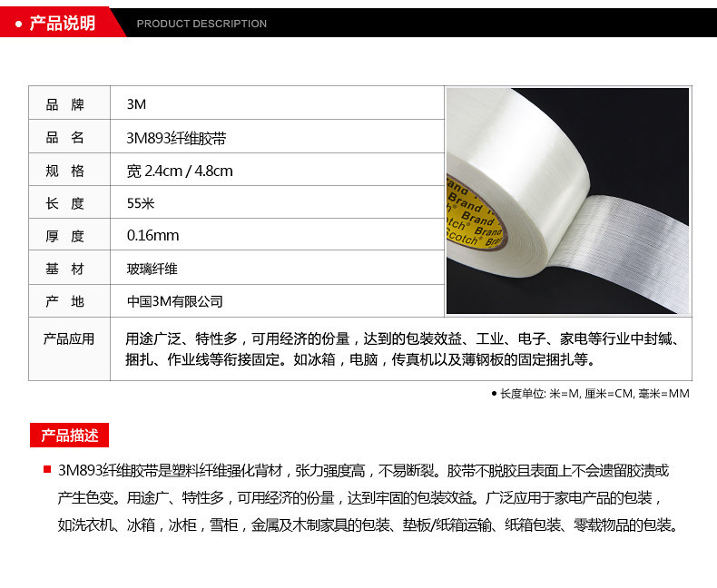Select the 产地 label cell
This screenshot has height=588, width=717.
[x=70, y=301]
